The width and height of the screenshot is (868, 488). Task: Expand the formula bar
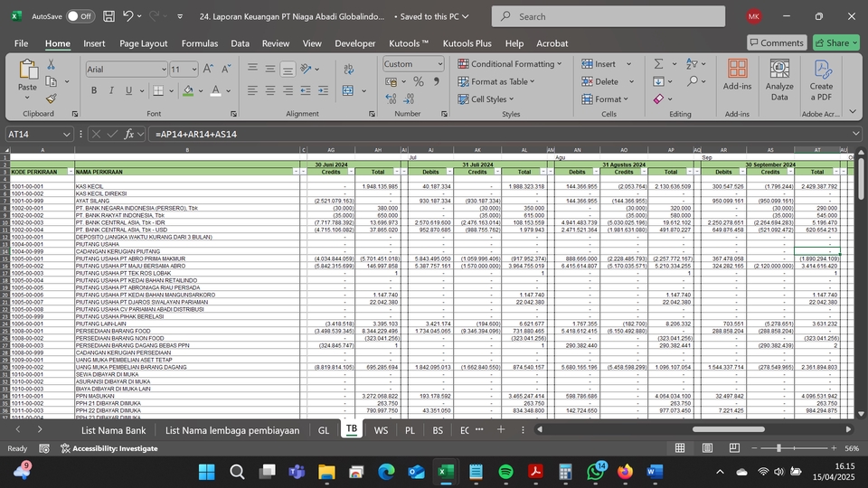tap(856, 134)
